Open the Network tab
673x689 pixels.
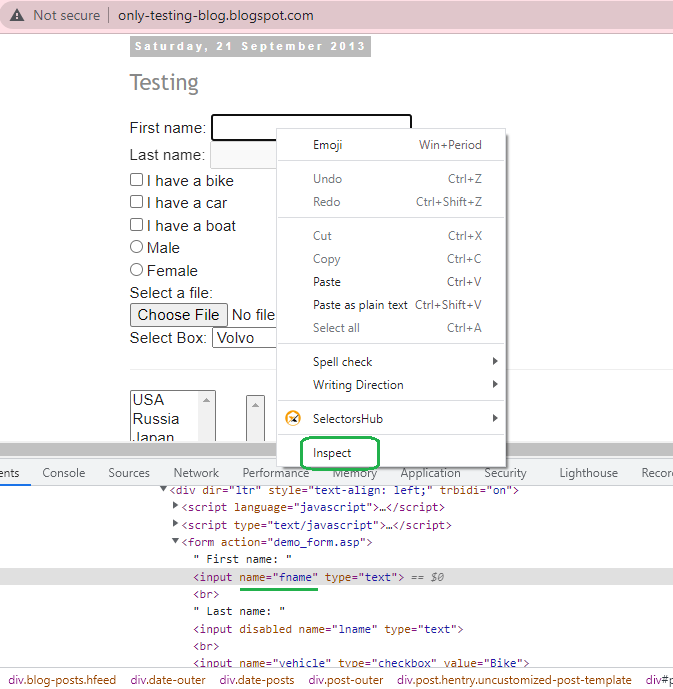click(196, 473)
